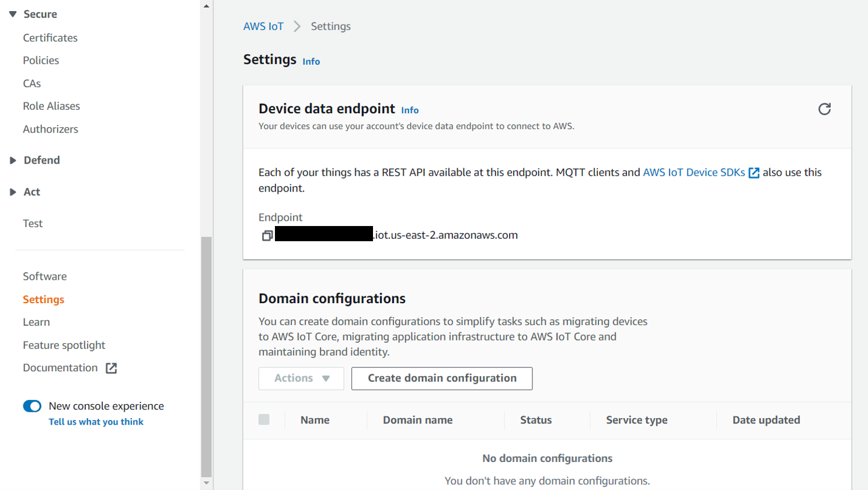Open Role Aliases page
Screen dimensions: 868x490
click(51, 106)
